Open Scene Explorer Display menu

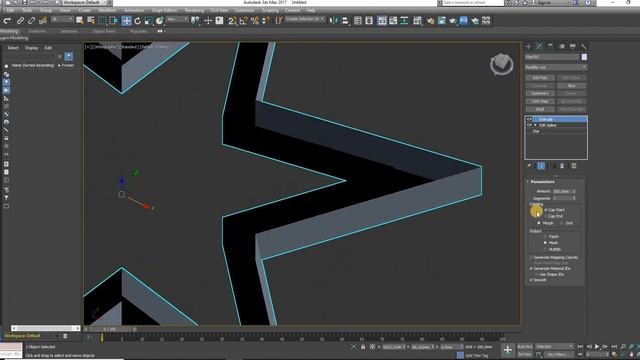pyautogui.click(x=31, y=48)
